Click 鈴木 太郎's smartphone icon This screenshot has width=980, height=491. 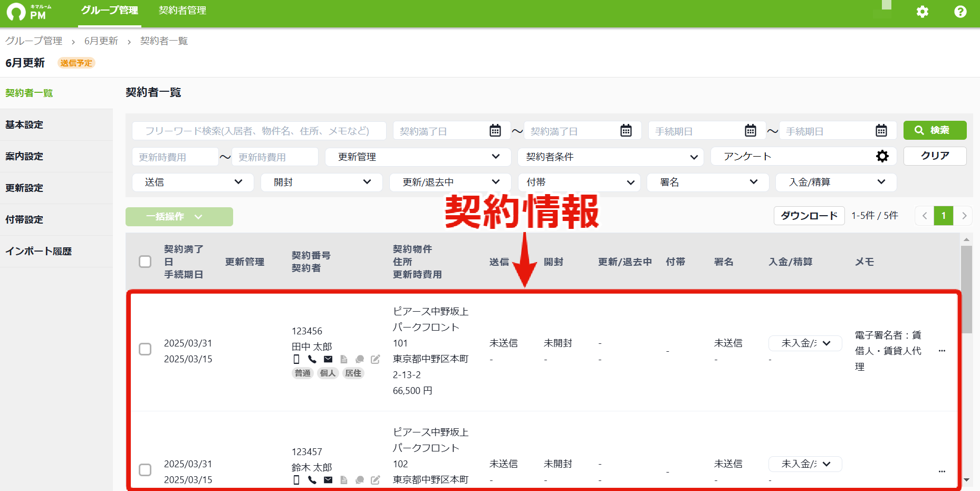point(296,480)
